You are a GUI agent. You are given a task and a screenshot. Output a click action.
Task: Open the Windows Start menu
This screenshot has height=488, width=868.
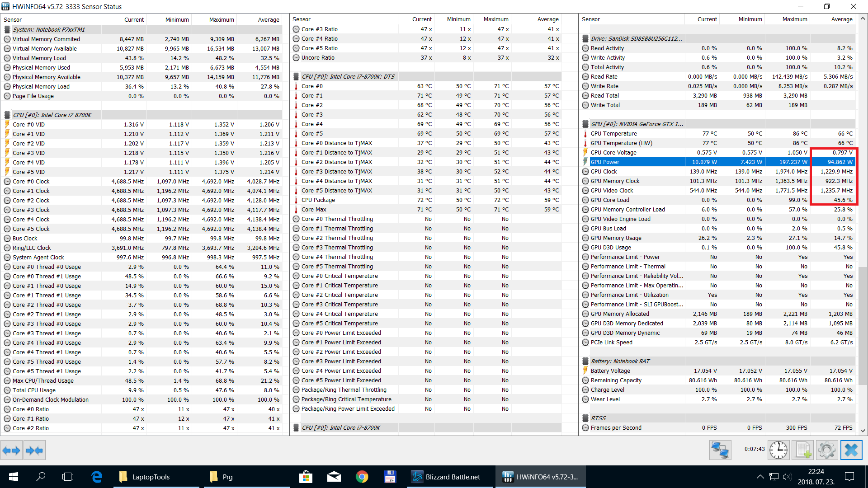(13, 477)
